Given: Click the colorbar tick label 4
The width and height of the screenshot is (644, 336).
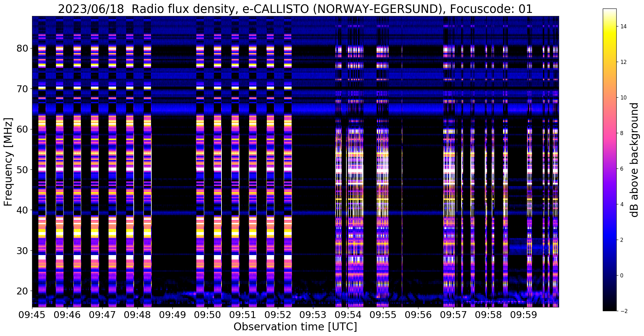Looking at the screenshot, I should [621, 204].
